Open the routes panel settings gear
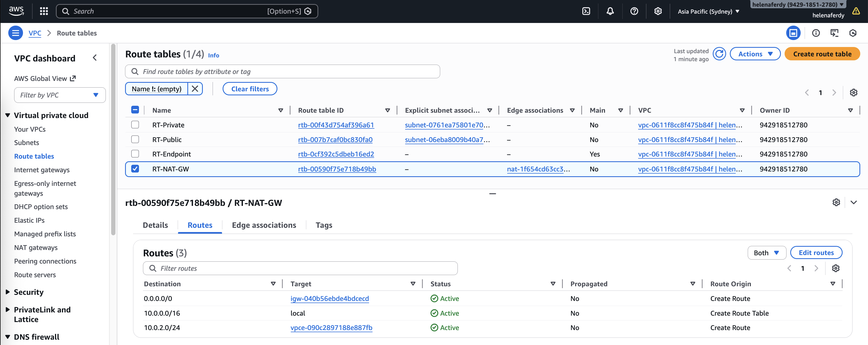 tap(835, 268)
